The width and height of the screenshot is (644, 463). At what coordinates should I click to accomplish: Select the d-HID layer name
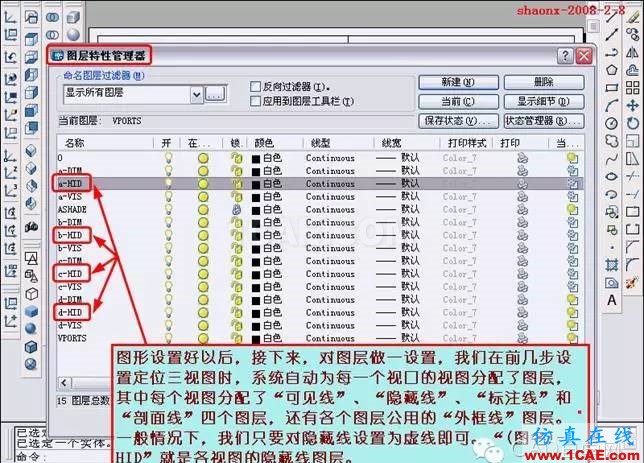[70, 313]
